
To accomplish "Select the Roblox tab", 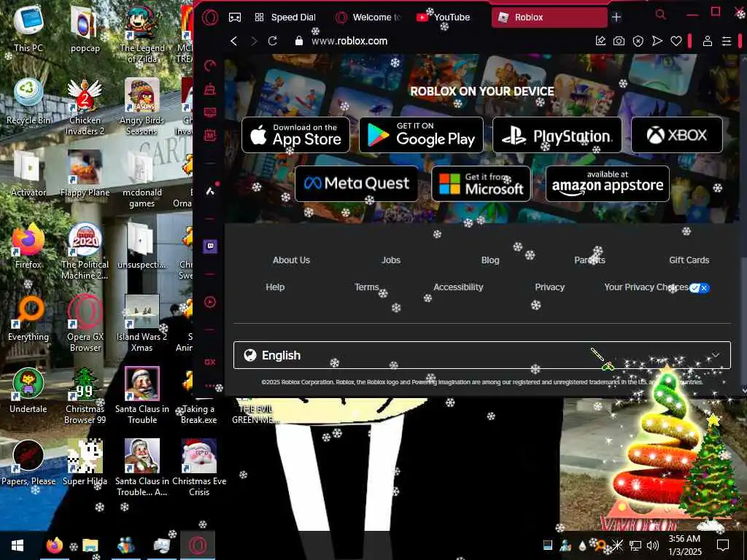I will pyautogui.click(x=550, y=17).
